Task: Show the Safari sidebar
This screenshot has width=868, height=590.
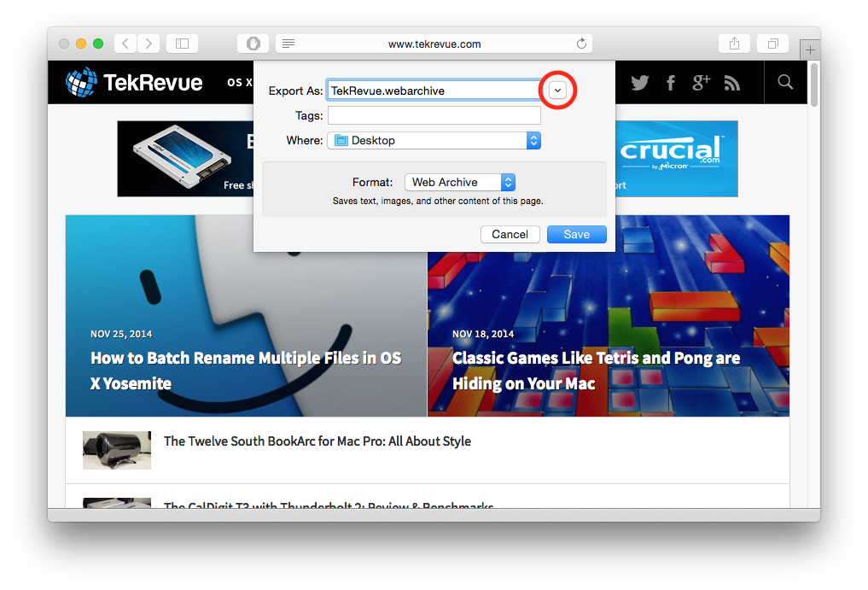Action: coord(182,44)
